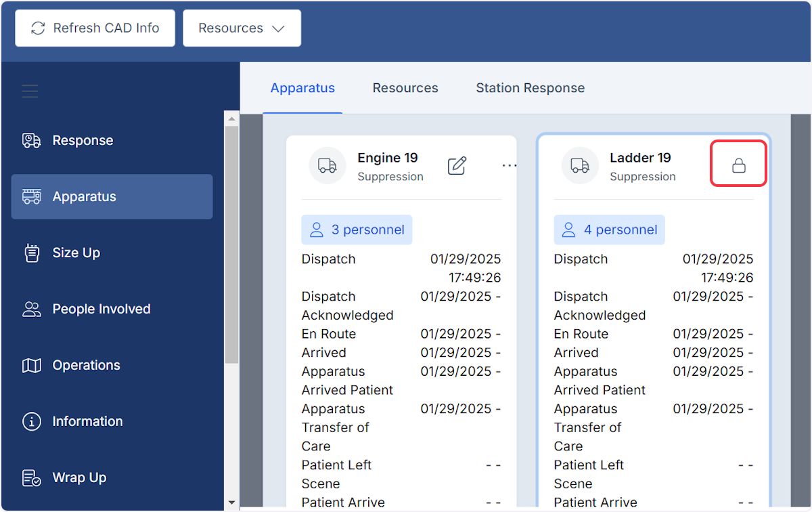Image resolution: width=812 pixels, height=512 pixels.
Task: Click Operations map icon
Action: pos(32,366)
